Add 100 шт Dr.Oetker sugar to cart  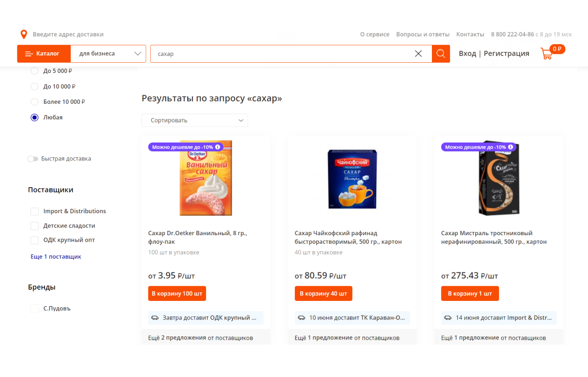177,294
